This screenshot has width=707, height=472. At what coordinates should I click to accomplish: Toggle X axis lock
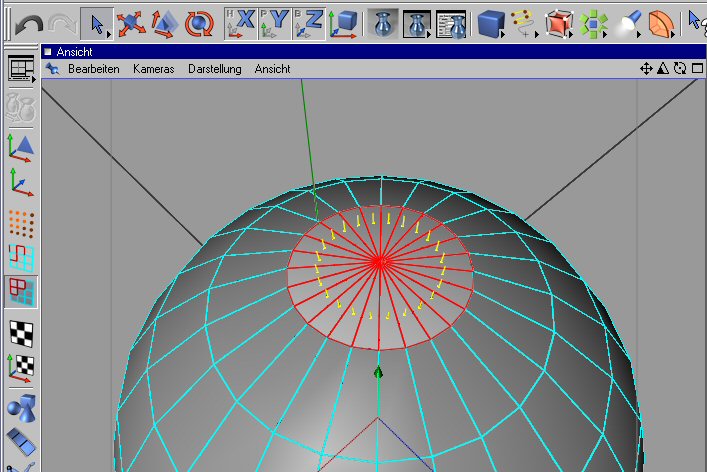(240, 22)
